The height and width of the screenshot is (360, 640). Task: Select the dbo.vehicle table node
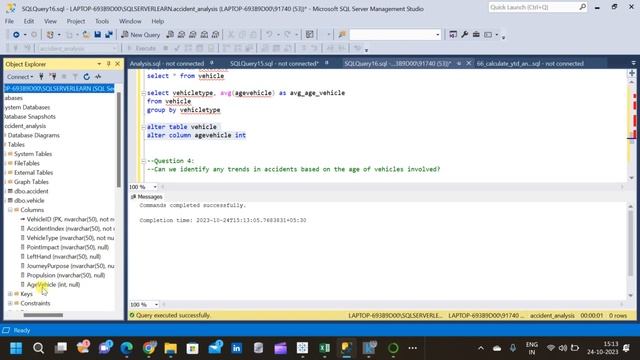point(29,200)
